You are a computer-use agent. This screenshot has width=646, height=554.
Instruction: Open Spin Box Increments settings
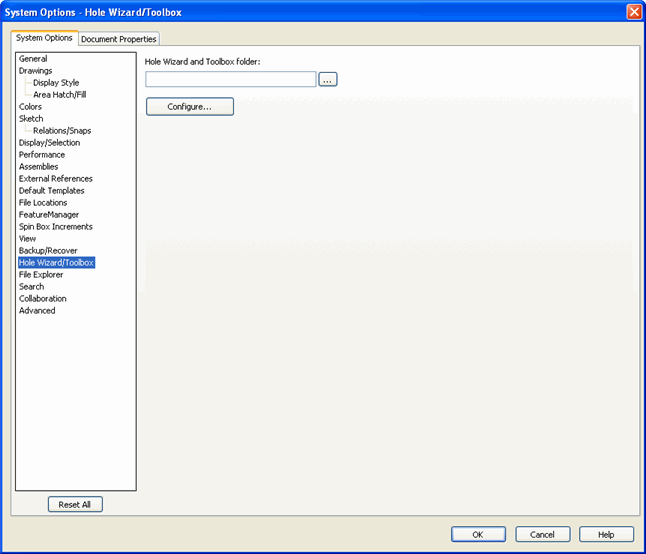(x=56, y=226)
